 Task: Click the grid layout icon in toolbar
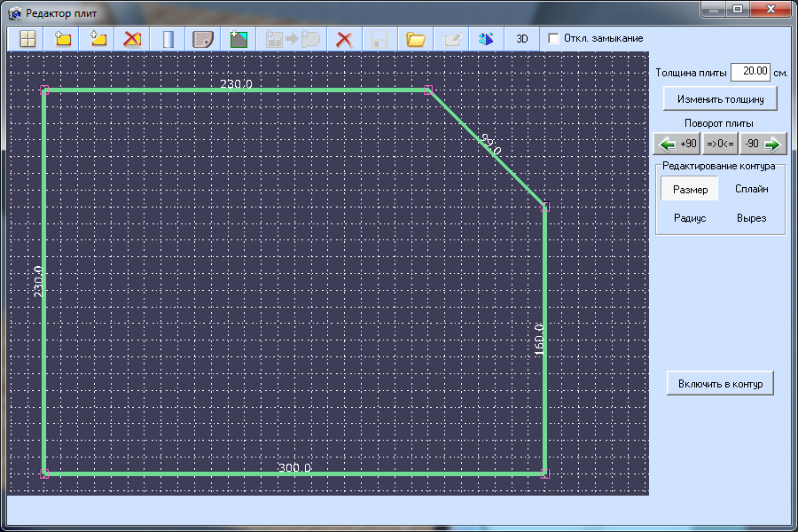click(27, 39)
